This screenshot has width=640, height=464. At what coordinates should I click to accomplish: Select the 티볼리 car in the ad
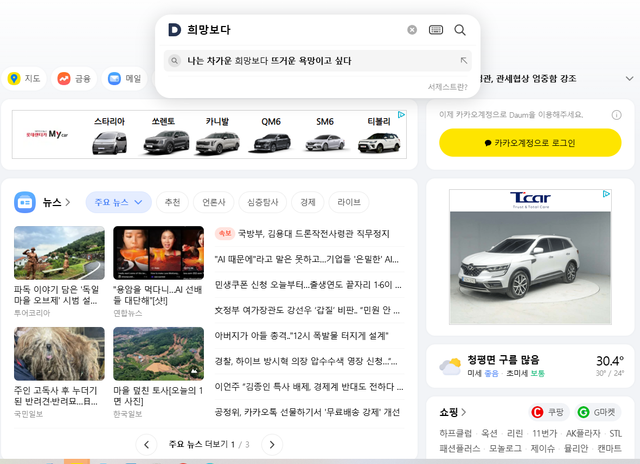point(379,136)
